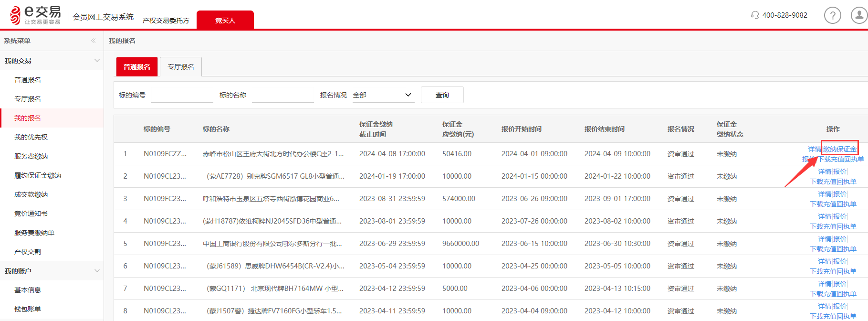Click 报价 for the 北京现代牌BH7164MW row
868x321 pixels.
pos(840,284)
